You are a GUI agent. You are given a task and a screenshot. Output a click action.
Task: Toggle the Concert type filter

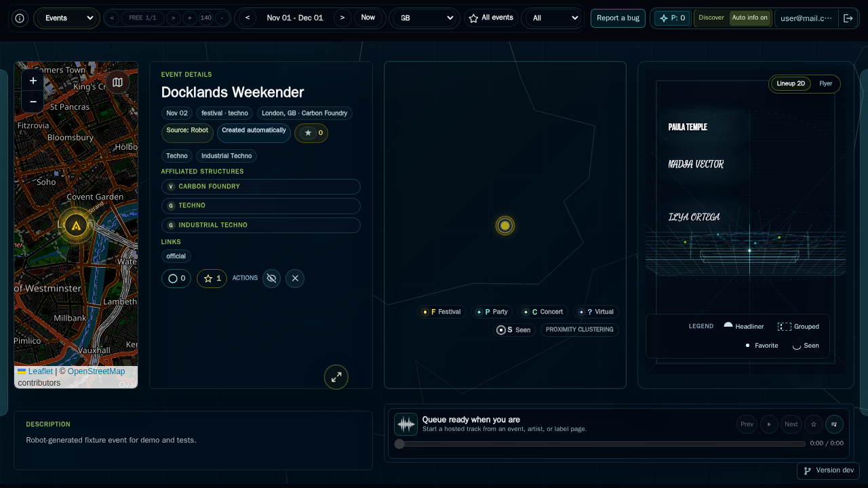click(543, 312)
